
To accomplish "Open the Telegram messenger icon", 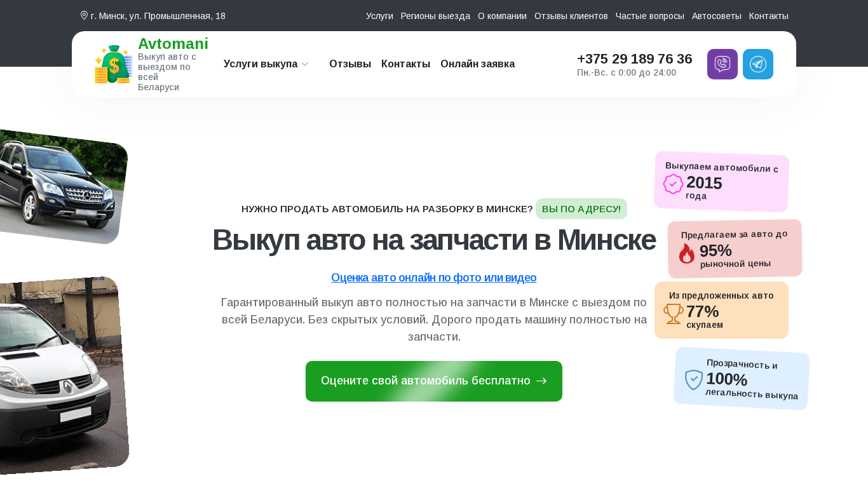I will pyautogui.click(x=758, y=64).
